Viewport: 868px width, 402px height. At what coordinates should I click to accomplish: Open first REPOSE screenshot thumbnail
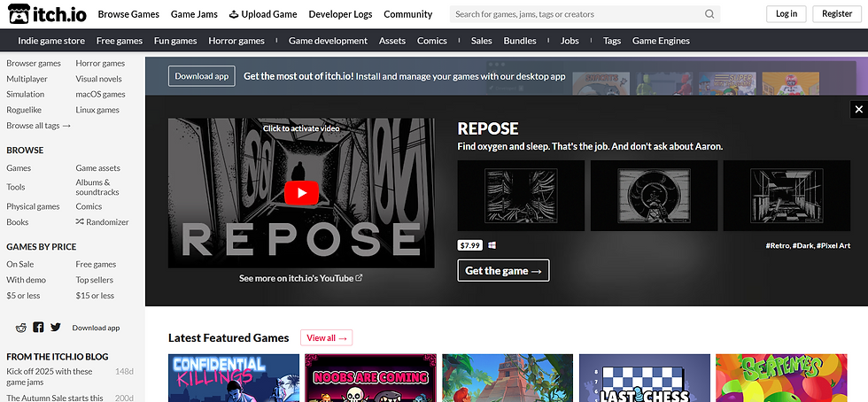tap(521, 196)
